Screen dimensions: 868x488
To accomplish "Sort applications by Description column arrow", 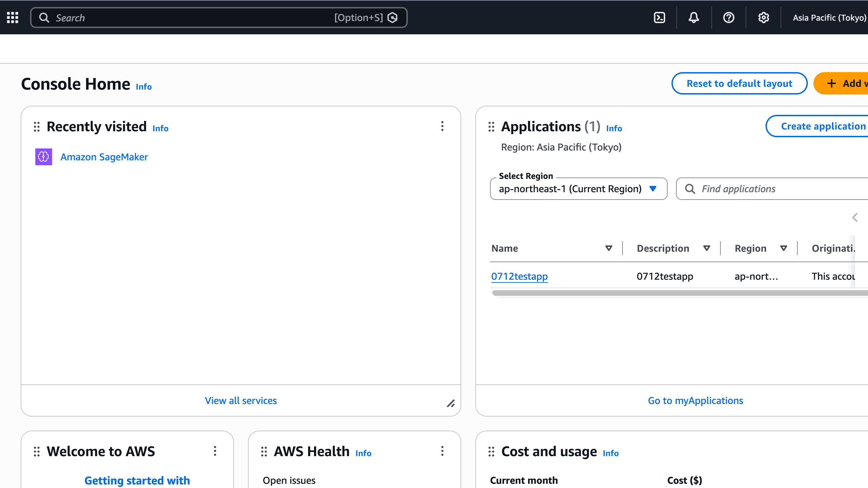I will click(707, 248).
